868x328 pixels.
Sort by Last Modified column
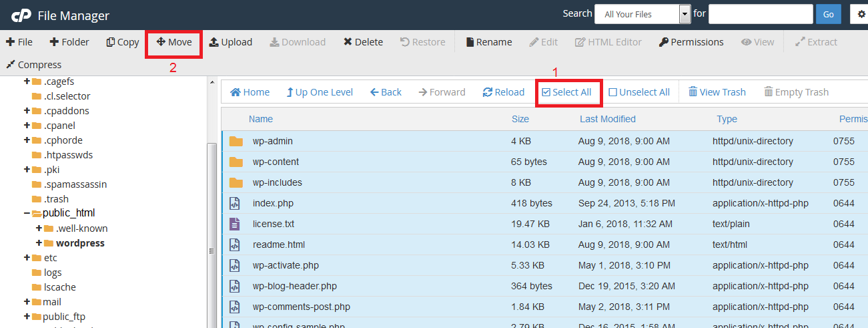coord(608,119)
